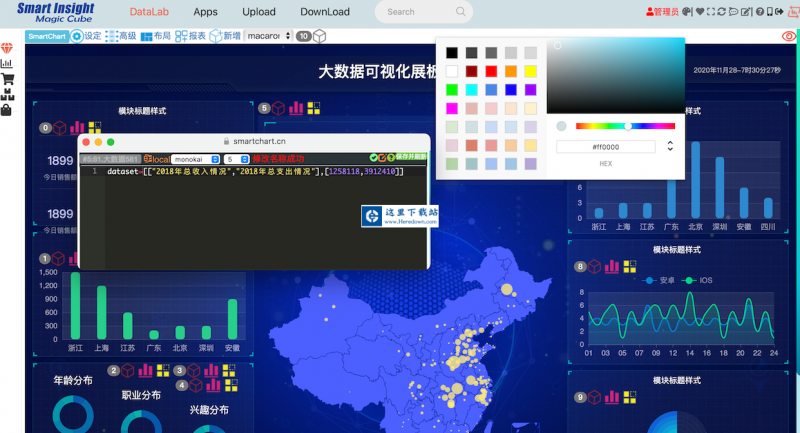The height and width of the screenshot is (433, 800).
Task: Select the magenta color swatch
Action: pos(452,108)
